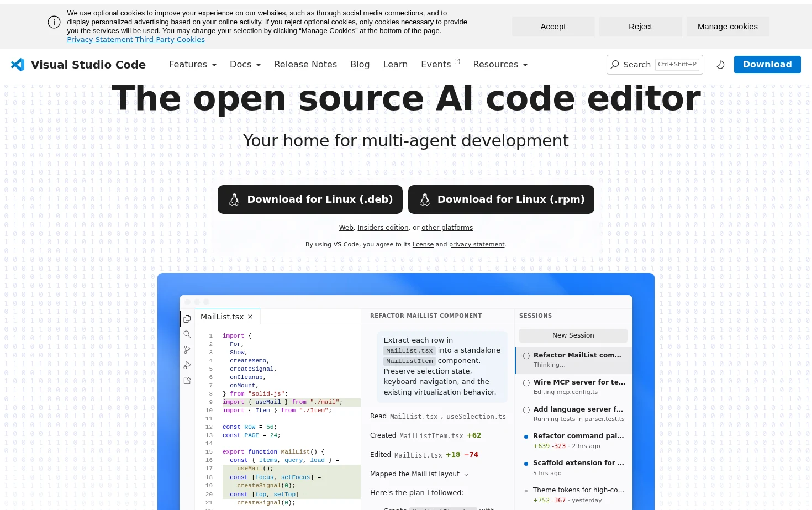Open the Insiders edition link
Viewport: 812px width, 510px height.
click(x=383, y=228)
